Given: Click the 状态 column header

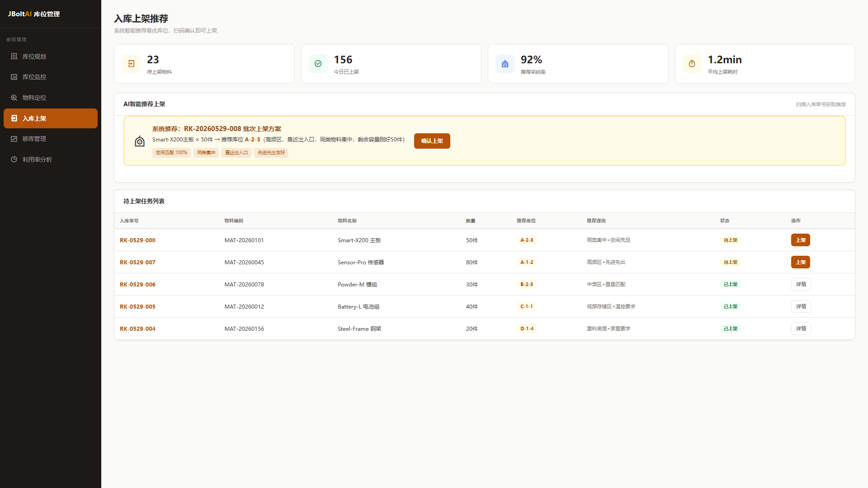Looking at the screenshot, I should point(725,221).
